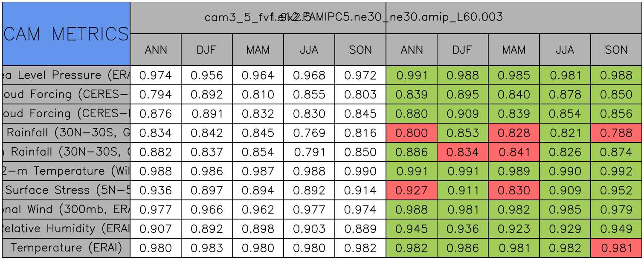The width and height of the screenshot is (644, 260).
Task: Click the CAM METRICS header cell
Action: (66, 34)
